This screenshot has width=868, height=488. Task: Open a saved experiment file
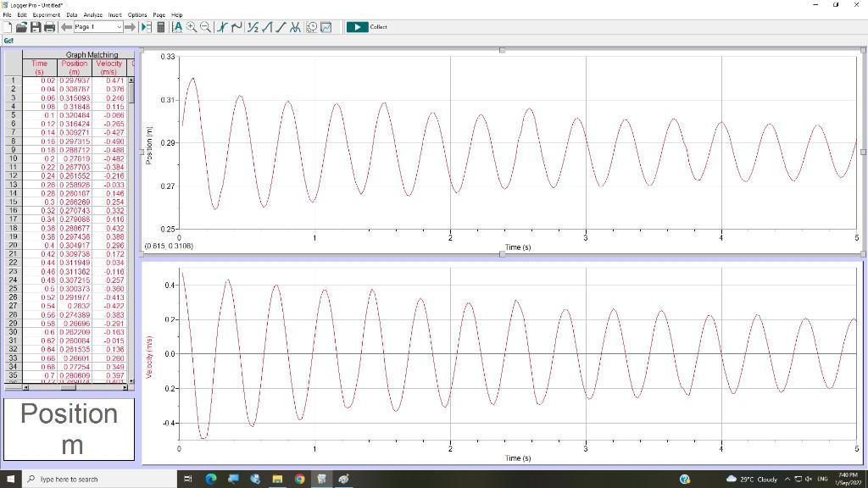tap(21, 27)
